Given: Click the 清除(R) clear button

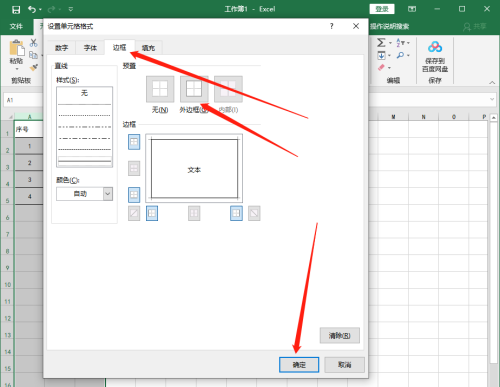Looking at the screenshot, I should click(340, 335).
